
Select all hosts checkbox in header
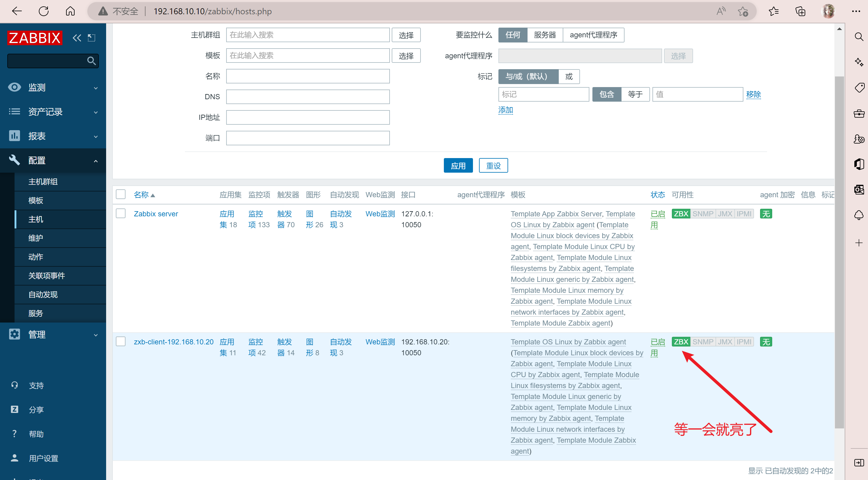pos(121,194)
